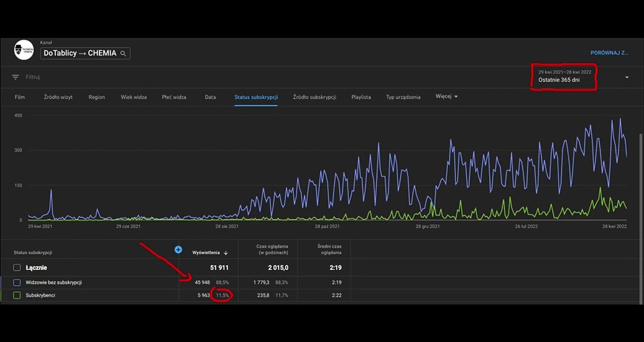Click the 28 sie 2021 chart axis label

[x=227, y=227]
